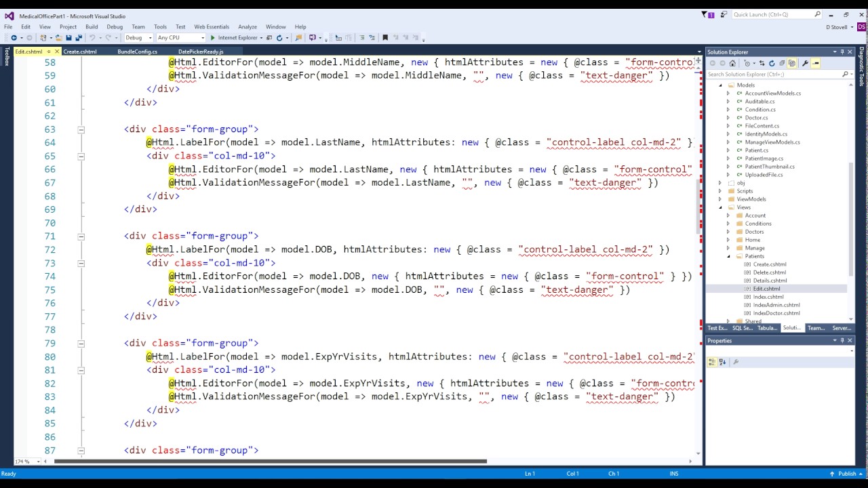Click the Refresh browser toolbar icon
868x488 pixels.
(279, 38)
